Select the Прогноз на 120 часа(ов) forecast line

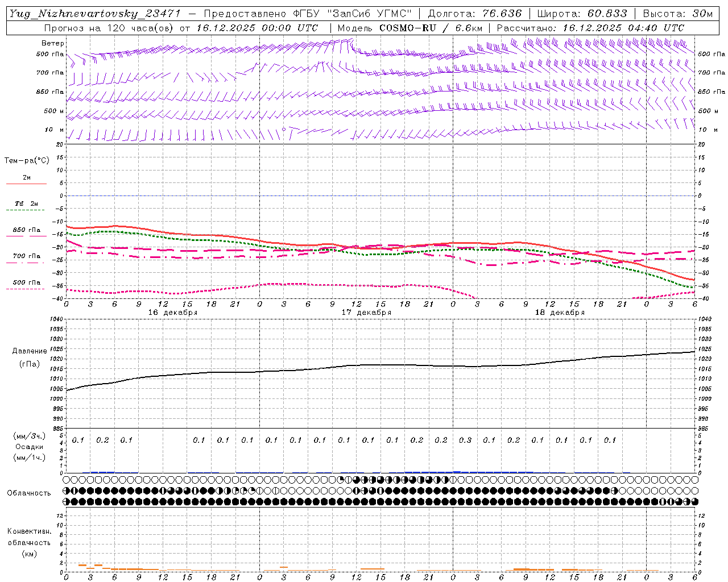point(181,28)
